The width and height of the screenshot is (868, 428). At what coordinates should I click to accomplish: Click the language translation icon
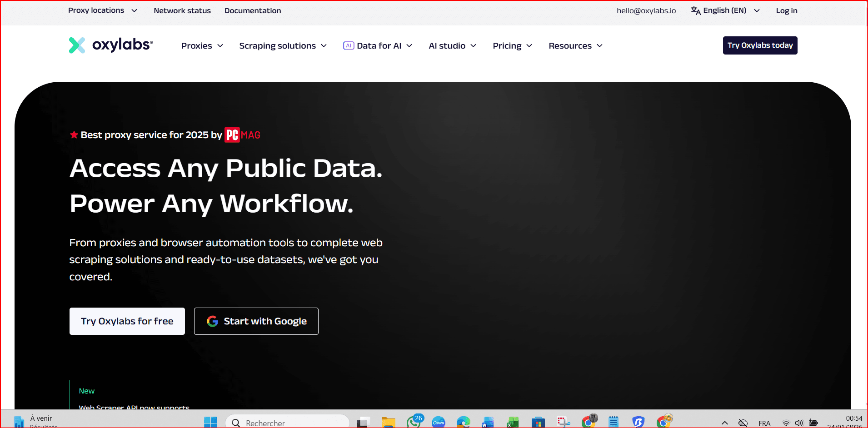tap(695, 10)
